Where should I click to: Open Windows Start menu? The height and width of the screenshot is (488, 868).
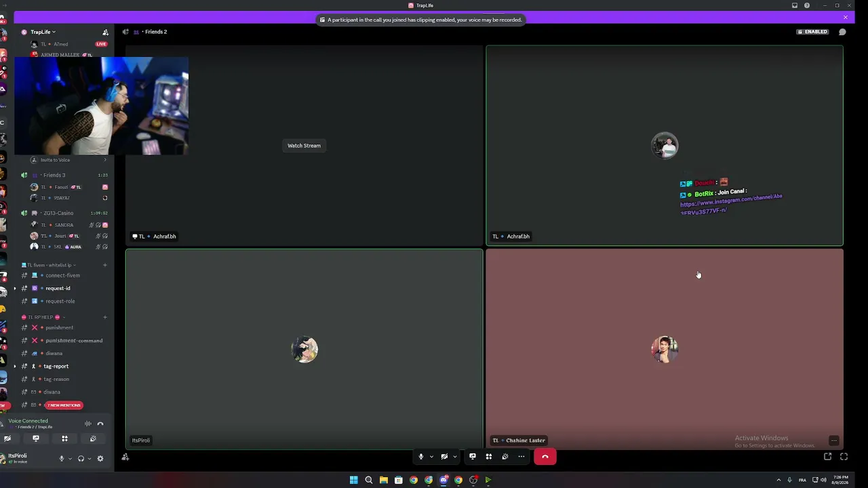coord(353,480)
